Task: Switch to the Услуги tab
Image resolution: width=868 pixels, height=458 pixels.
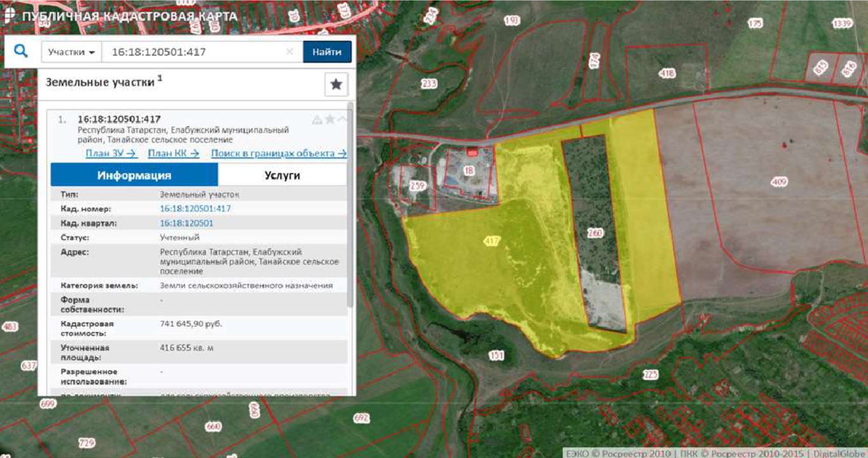Action: [282, 175]
